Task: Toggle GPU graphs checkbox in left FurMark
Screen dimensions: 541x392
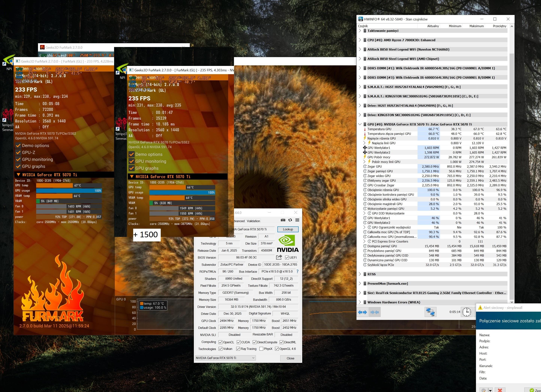Action: coord(18,166)
